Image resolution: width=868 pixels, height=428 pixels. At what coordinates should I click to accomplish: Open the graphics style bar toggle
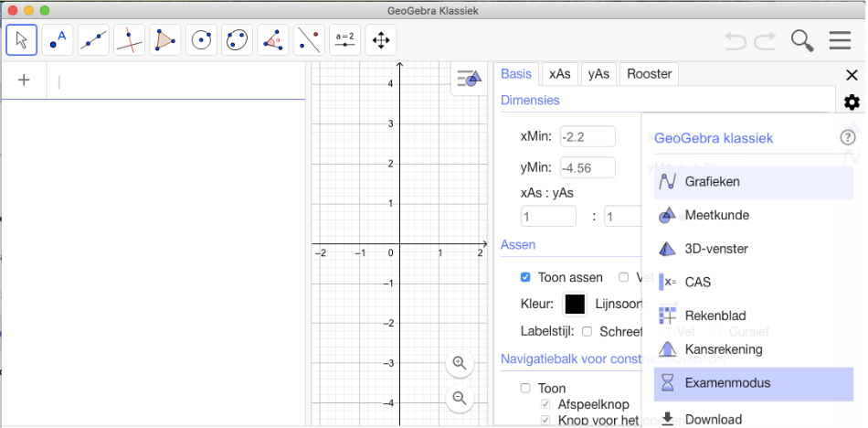(x=470, y=79)
